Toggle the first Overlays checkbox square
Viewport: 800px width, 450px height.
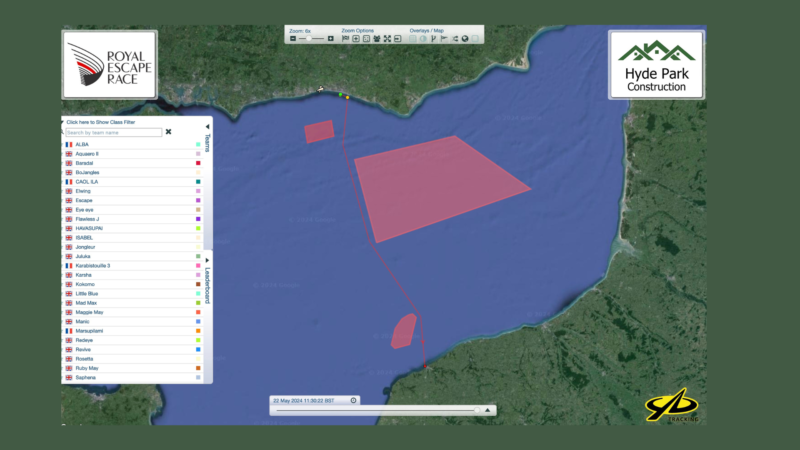[413, 38]
